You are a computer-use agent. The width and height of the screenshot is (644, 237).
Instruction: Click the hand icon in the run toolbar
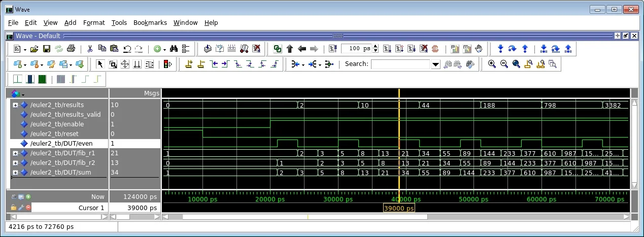480,49
